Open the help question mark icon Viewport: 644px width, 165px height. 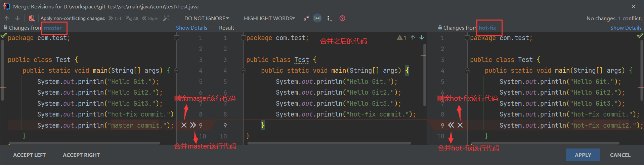pos(342,18)
